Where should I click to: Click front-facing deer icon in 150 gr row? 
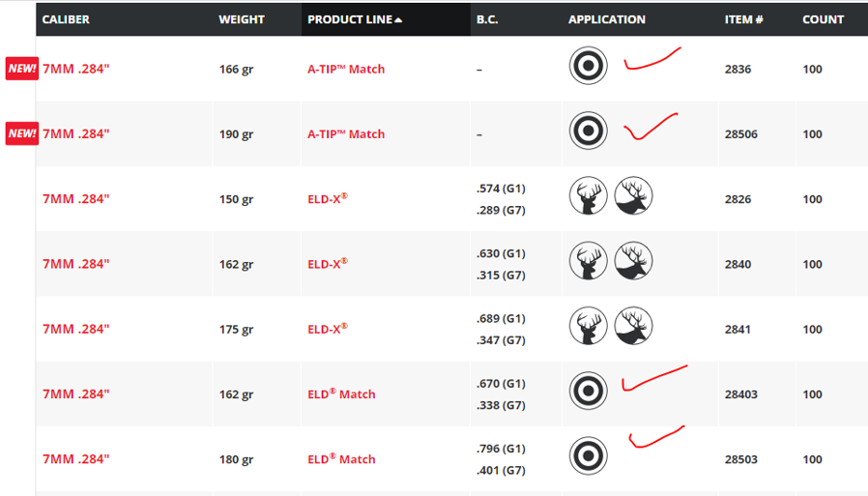point(588,198)
